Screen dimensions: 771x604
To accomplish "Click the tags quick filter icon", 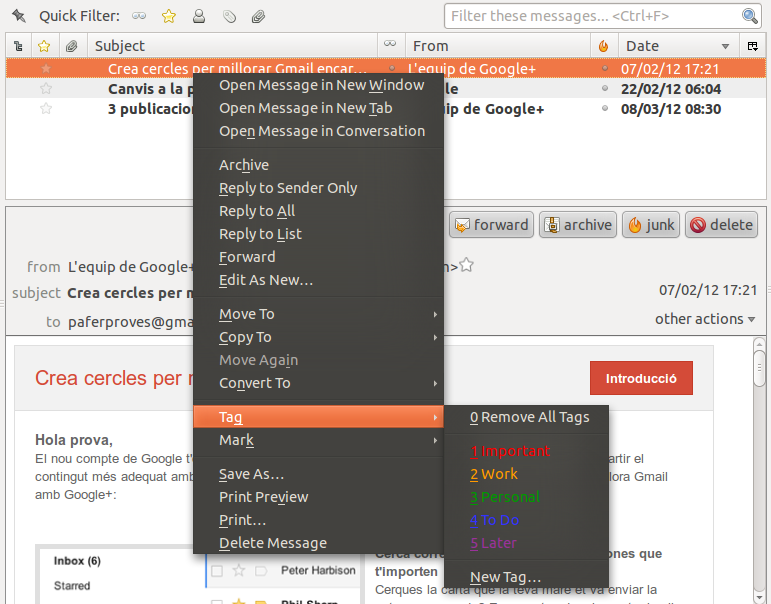I will pos(229,16).
